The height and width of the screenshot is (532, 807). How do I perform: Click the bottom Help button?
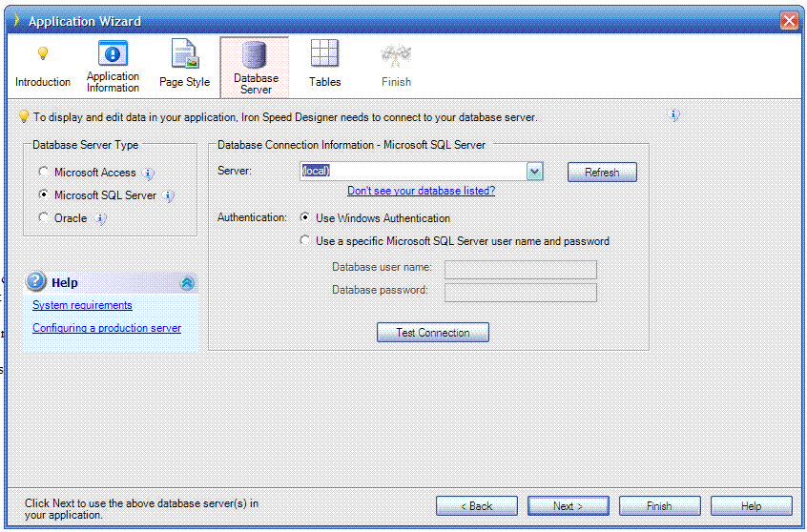pyautogui.click(x=751, y=506)
